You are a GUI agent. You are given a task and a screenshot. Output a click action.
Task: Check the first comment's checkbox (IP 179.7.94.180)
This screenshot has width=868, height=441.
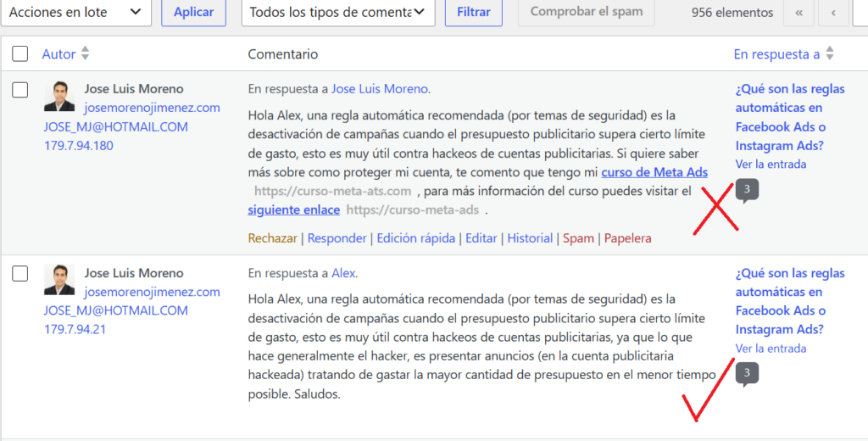click(x=20, y=90)
